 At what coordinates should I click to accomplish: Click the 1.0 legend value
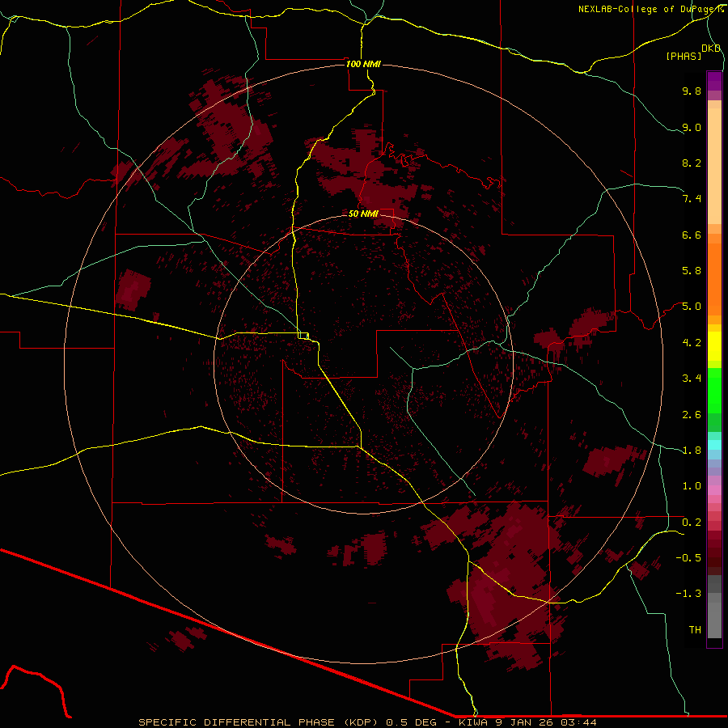pyautogui.click(x=692, y=486)
